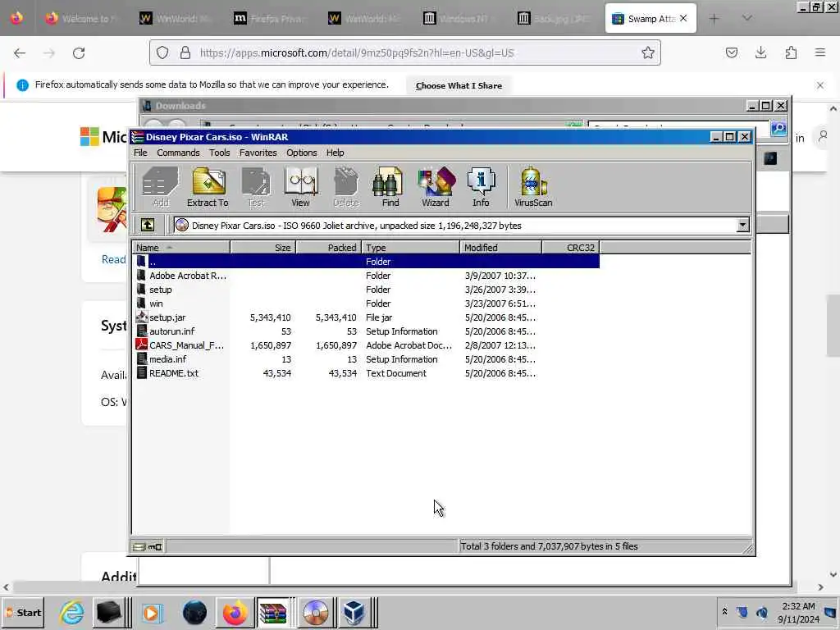Expand the archive path dropdown arrow
The image size is (840, 630).
click(x=742, y=226)
